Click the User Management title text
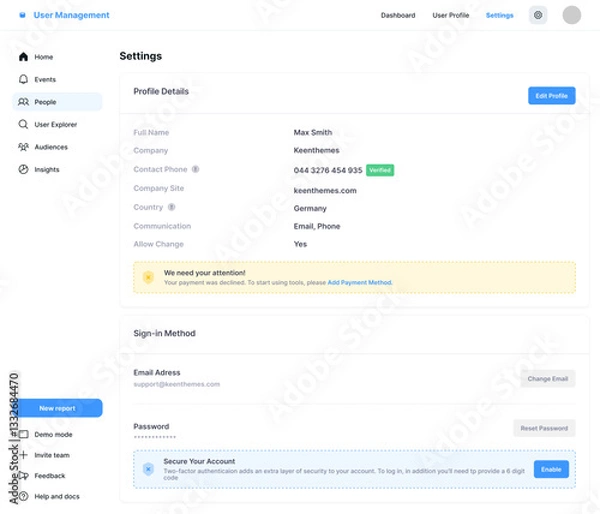This screenshot has height=514, width=600. [71, 15]
